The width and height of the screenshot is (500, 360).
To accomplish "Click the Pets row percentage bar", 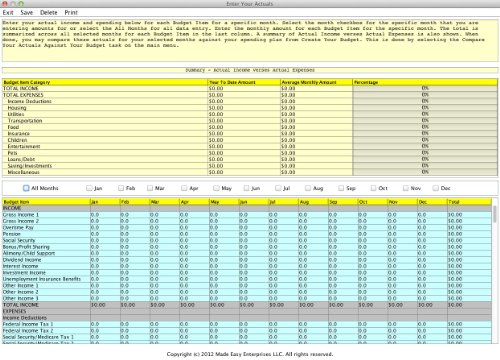I will pyautogui.click(x=425, y=153).
